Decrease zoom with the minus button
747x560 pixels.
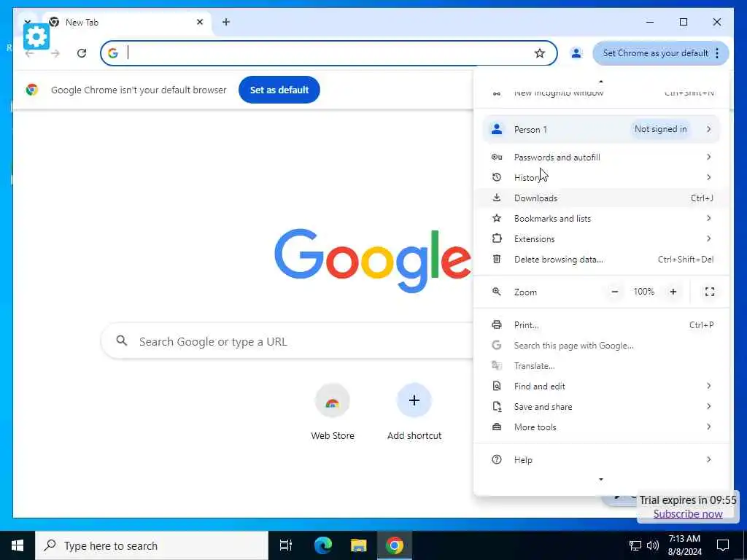pos(615,292)
